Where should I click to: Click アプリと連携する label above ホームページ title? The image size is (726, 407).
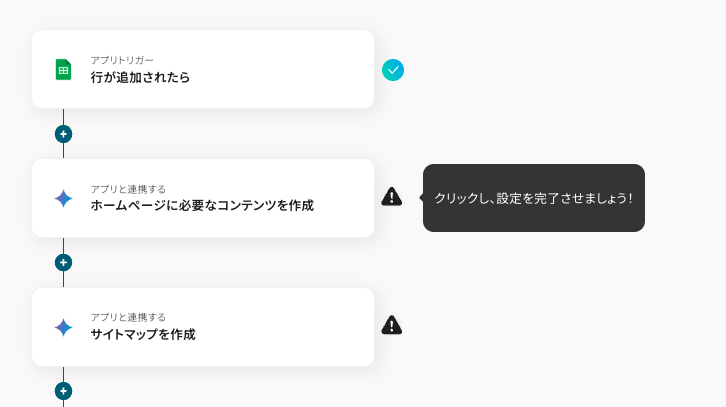point(128,189)
